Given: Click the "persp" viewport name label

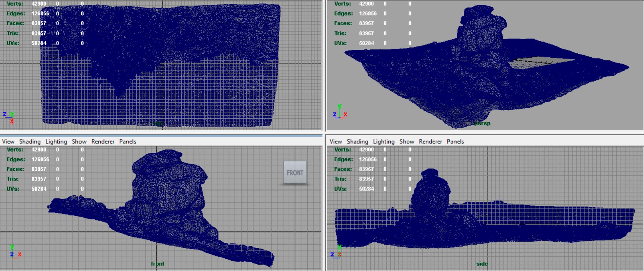Looking at the screenshot, I should pyautogui.click(x=482, y=124).
